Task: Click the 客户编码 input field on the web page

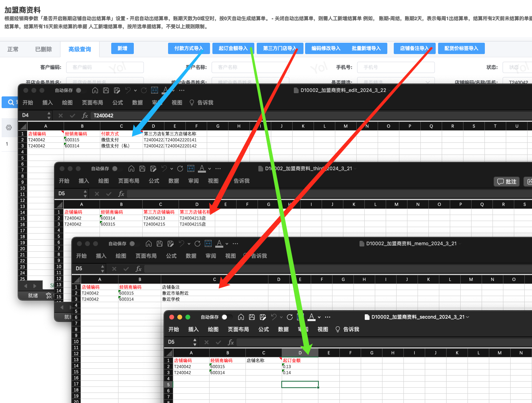Action: point(105,67)
